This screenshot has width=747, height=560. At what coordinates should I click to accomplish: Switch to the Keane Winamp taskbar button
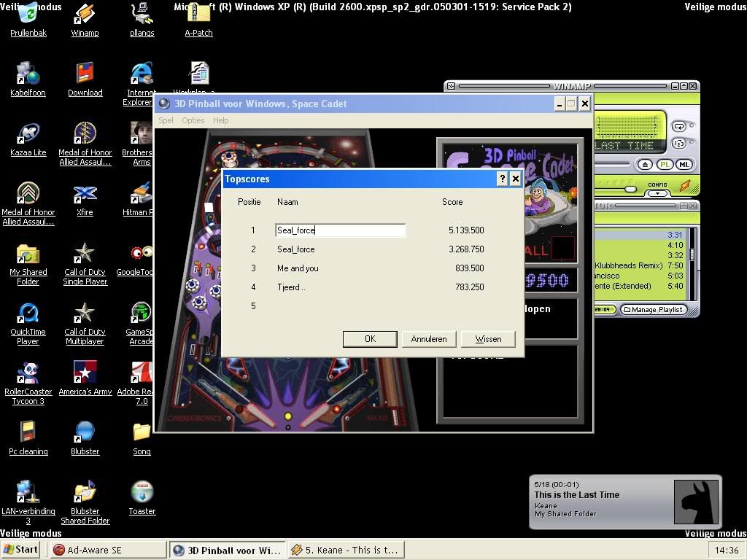click(347, 550)
